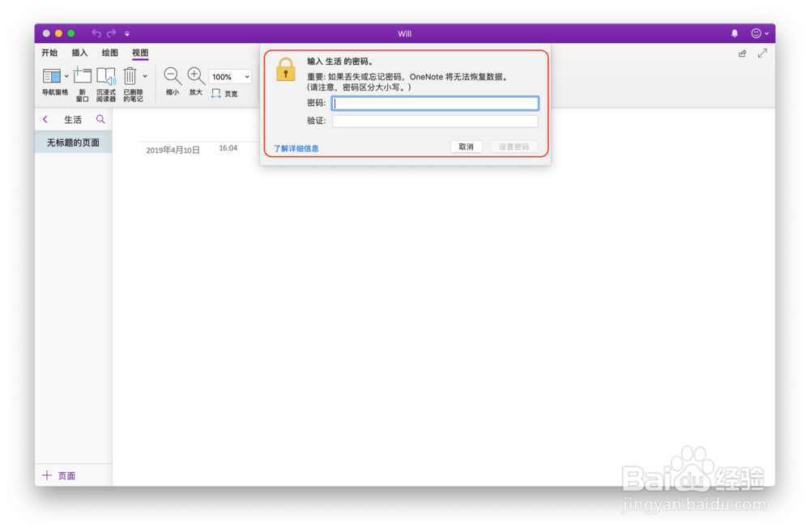This screenshot has height=532, width=810.
Task: Select the 生活 section title
Action: tap(73, 120)
